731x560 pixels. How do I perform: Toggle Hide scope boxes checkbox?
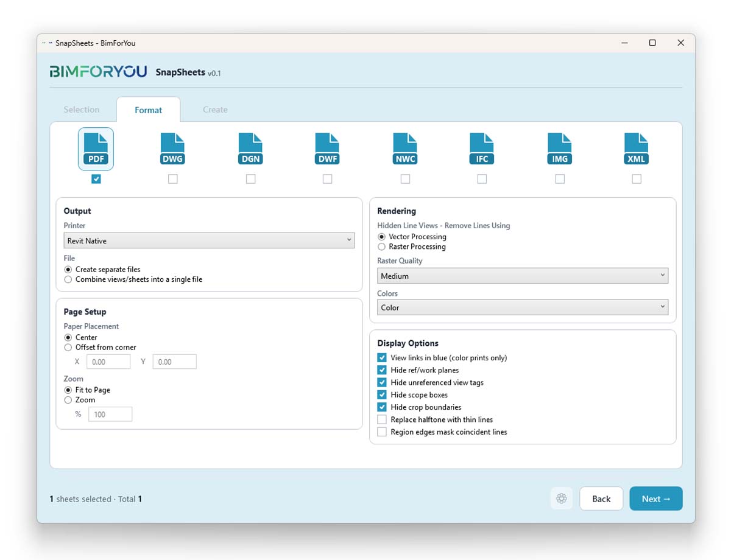[382, 394]
